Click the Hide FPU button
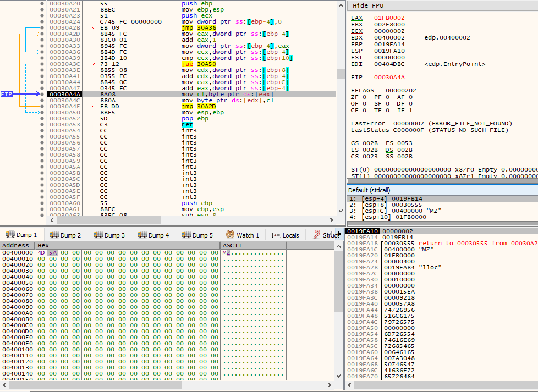Viewport: 538px width, 392px height. click(368, 6)
